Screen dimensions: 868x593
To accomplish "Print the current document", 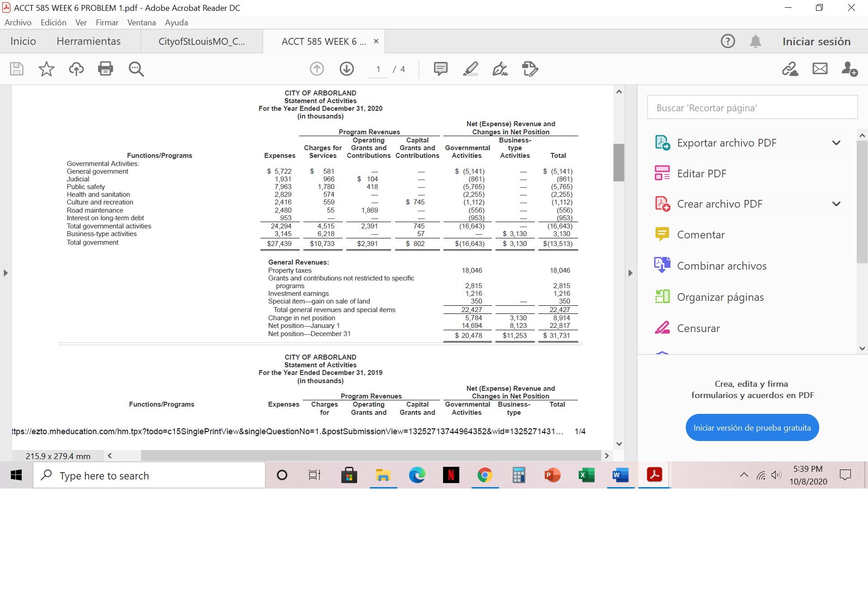I will point(105,69).
